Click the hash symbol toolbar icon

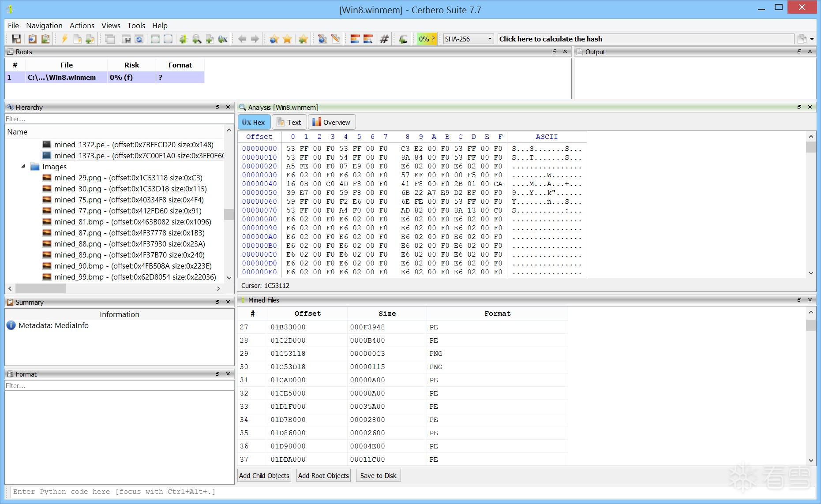(384, 39)
